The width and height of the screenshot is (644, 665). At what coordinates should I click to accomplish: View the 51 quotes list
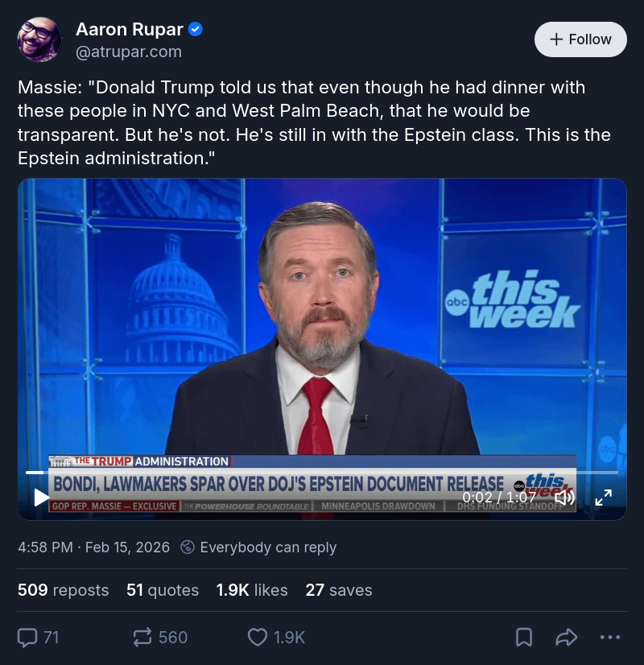163,590
